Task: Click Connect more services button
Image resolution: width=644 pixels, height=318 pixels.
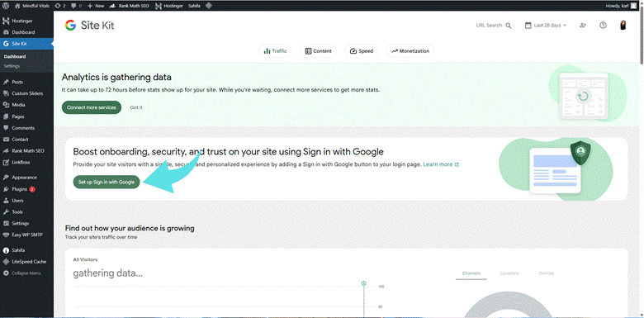Action: [x=92, y=107]
